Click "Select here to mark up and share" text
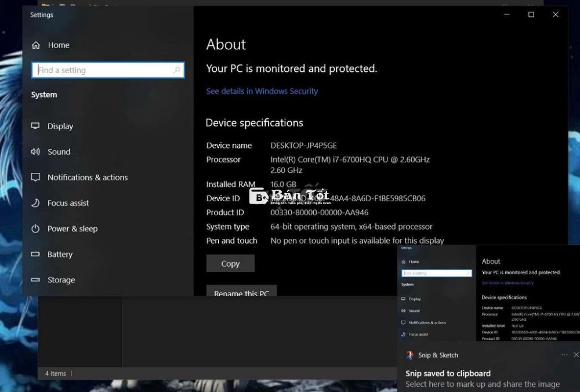Image resolution: width=580 pixels, height=392 pixels. click(483, 384)
